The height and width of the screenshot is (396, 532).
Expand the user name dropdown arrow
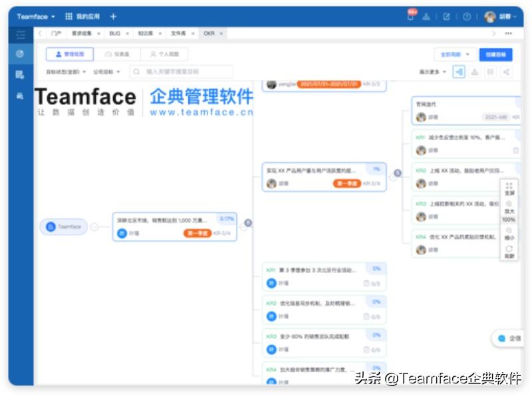pyautogui.click(x=515, y=16)
